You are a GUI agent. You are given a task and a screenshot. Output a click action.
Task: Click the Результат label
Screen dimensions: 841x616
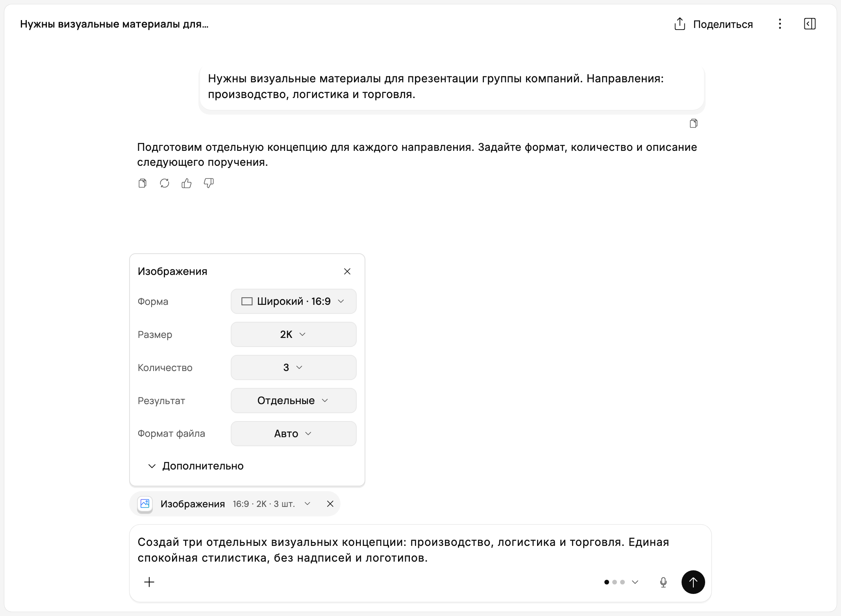coord(161,401)
